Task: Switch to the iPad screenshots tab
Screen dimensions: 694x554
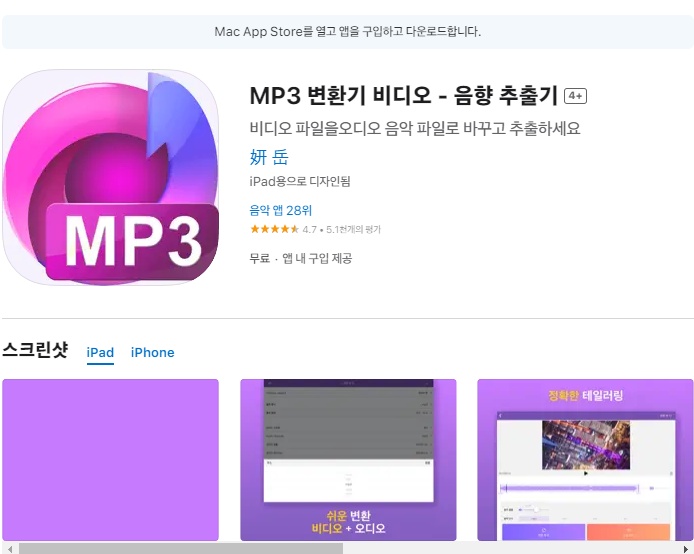Action: click(100, 353)
